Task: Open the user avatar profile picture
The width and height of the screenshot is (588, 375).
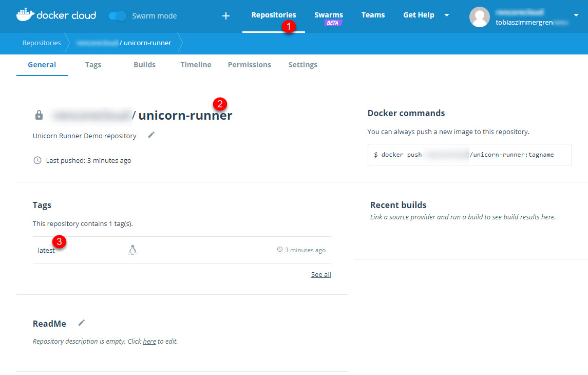Action: coord(479,17)
